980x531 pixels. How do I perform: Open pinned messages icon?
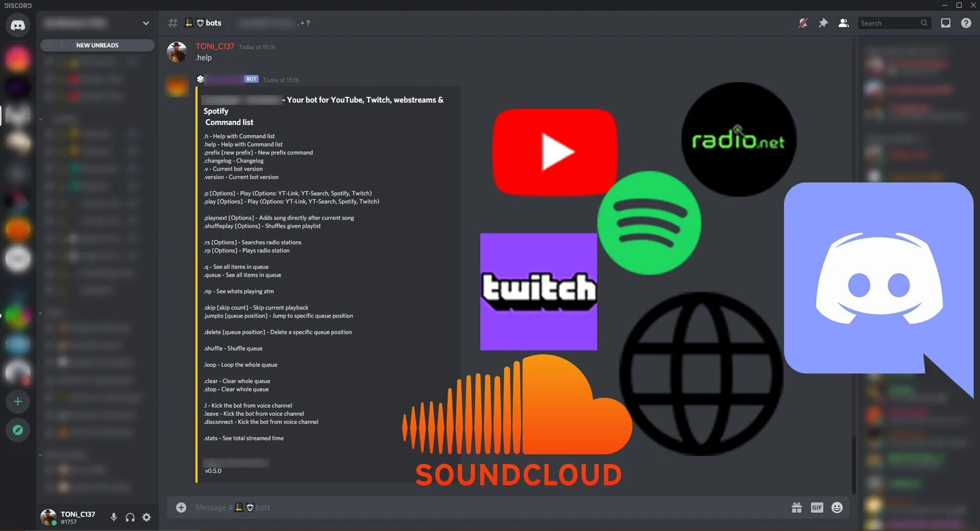tap(823, 23)
